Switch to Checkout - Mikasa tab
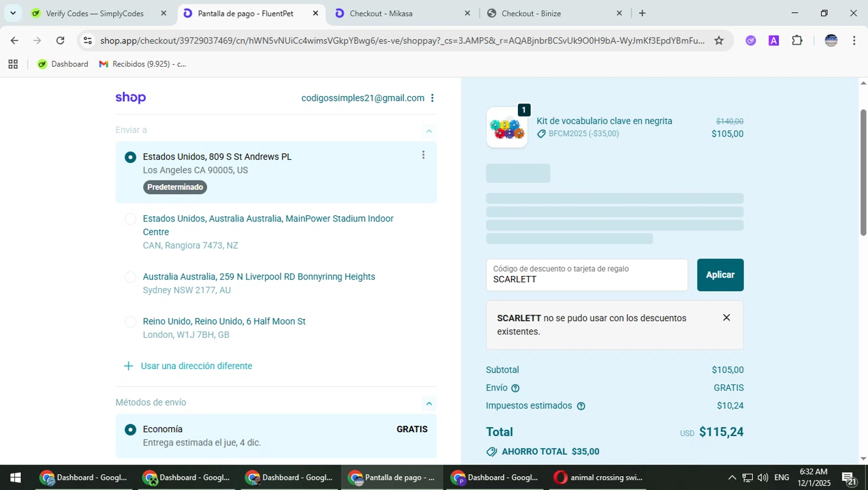The height and width of the screenshot is (490, 868). click(x=382, y=13)
